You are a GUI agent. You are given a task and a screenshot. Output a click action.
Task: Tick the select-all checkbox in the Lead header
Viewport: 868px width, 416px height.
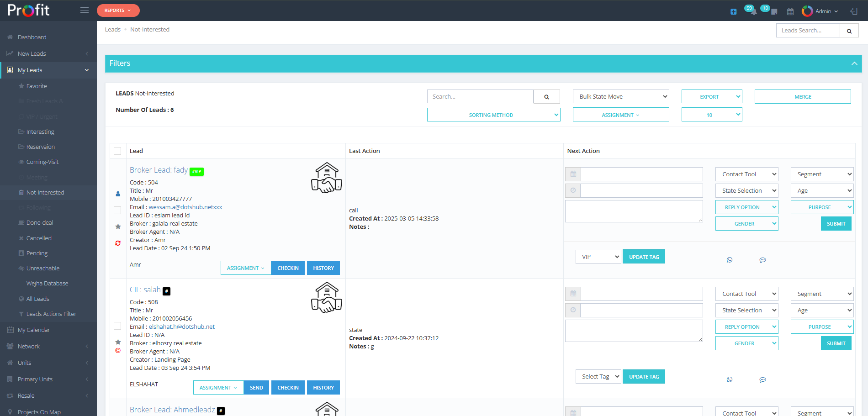(117, 151)
